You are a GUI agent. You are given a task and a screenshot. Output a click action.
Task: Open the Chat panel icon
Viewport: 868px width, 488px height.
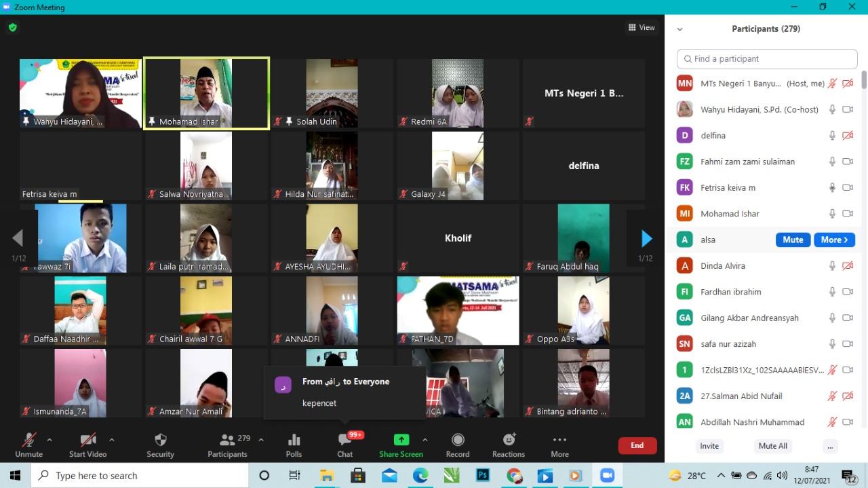click(x=344, y=440)
